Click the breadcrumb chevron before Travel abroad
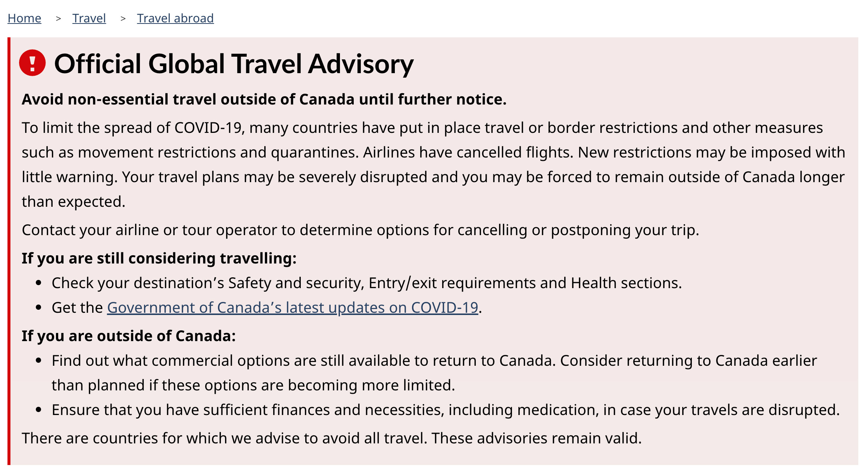 [123, 19]
